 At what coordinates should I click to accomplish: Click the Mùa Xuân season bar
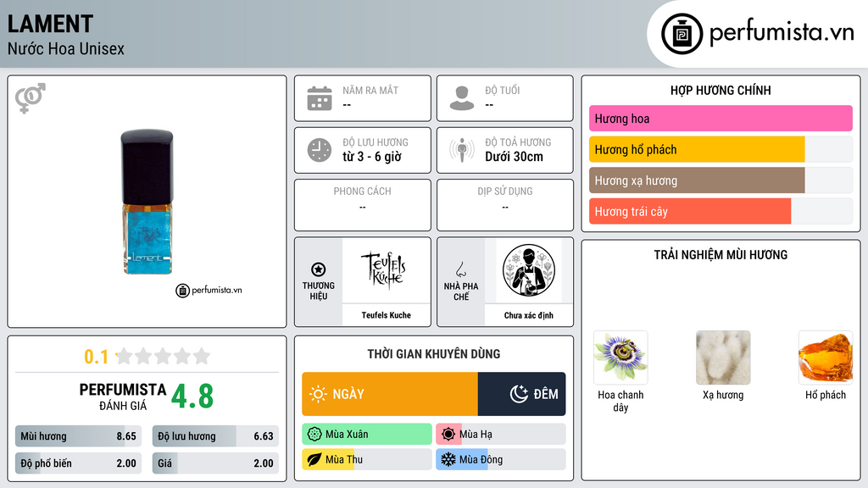pos(367,435)
